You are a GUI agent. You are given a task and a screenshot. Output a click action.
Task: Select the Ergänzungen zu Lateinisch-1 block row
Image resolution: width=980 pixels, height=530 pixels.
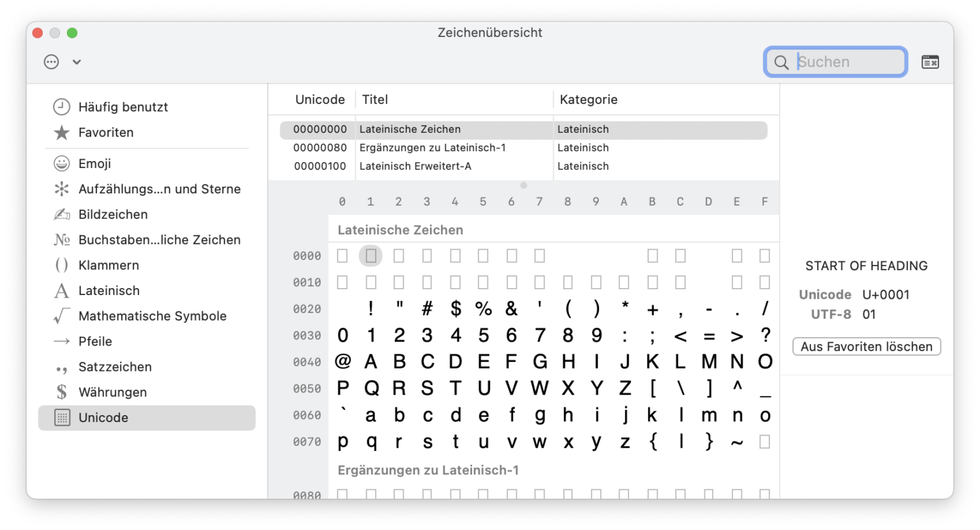[x=432, y=148]
